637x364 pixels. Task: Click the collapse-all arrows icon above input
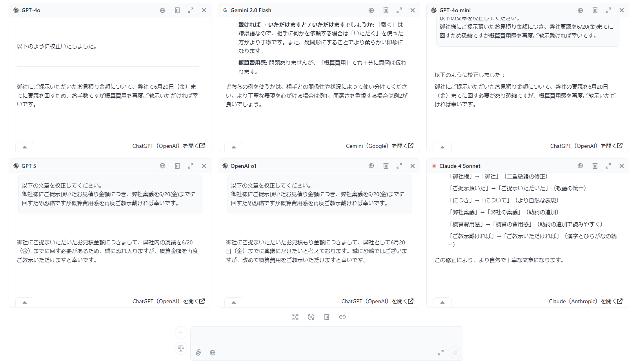(295, 317)
